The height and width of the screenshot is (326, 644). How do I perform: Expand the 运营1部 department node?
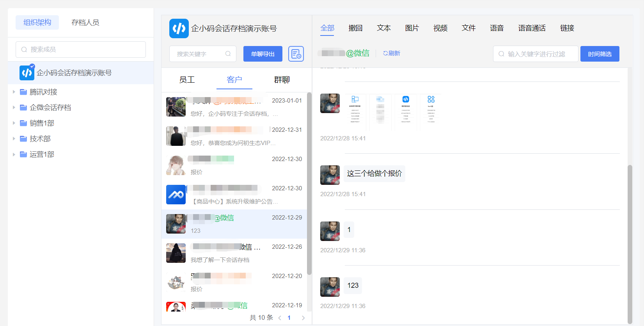click(14, 154)
